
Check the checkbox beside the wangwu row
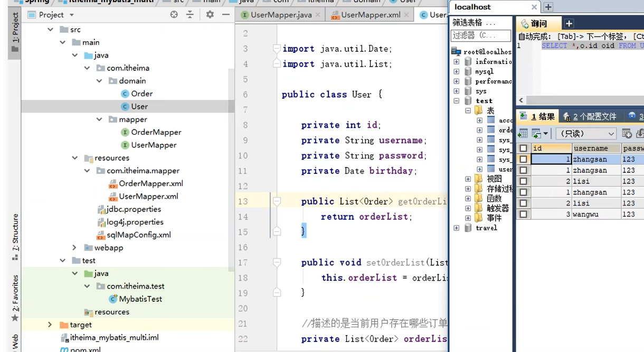pos(523,214)
